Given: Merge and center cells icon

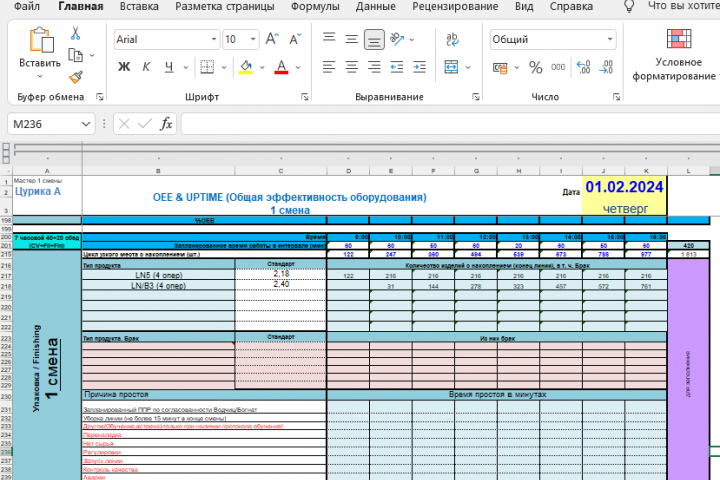Looking at the screenshot, I should pos(451,67).
